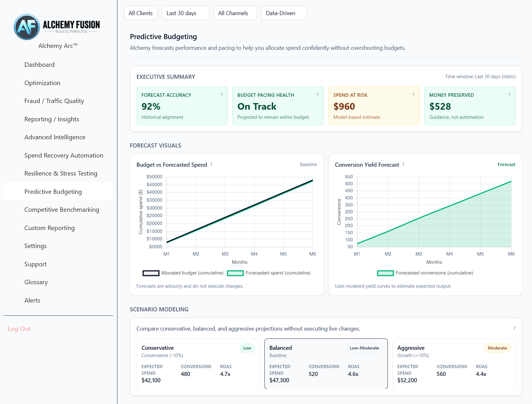Click Forecast Accuracy help question mark

[222, 95]
